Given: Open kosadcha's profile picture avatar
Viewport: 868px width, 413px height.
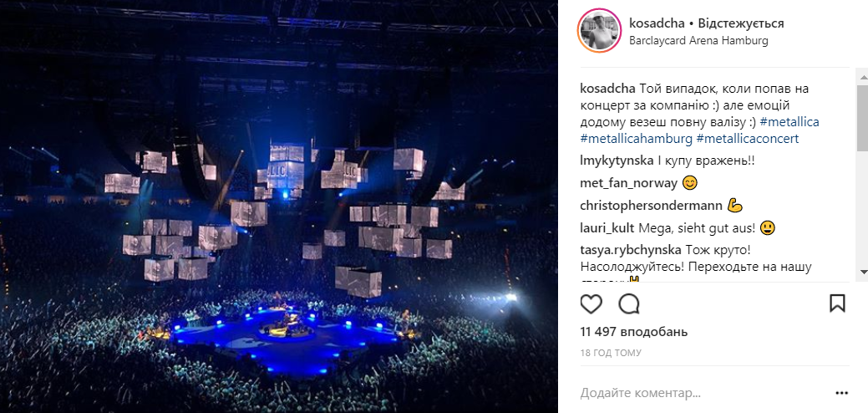Looking at the screenshot, I should [x=598, y=30].
